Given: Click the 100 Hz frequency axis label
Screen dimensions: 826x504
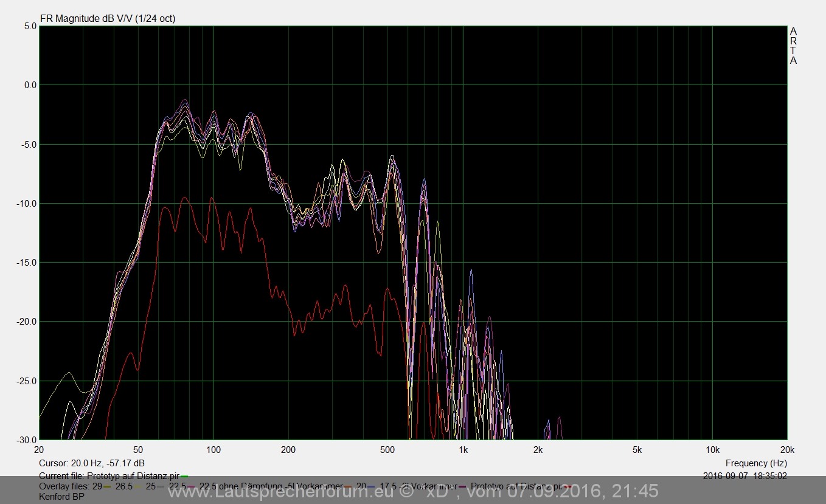Looking at the screenshot, I should pos(213,450).
